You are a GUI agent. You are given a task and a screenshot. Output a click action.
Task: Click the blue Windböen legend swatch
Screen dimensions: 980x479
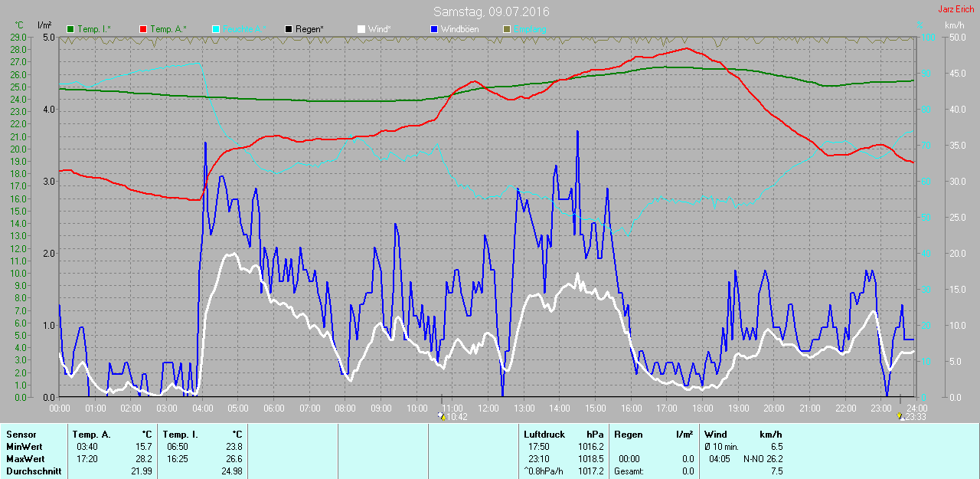pos(434,29)
